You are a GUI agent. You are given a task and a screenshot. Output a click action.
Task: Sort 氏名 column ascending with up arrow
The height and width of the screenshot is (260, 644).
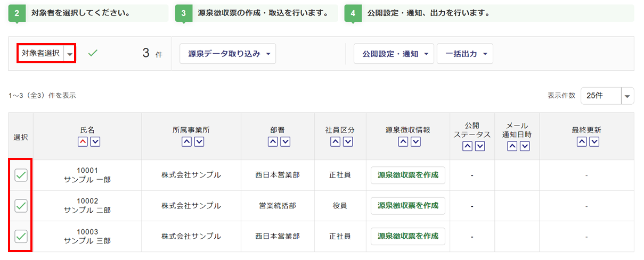click(82, 142)
